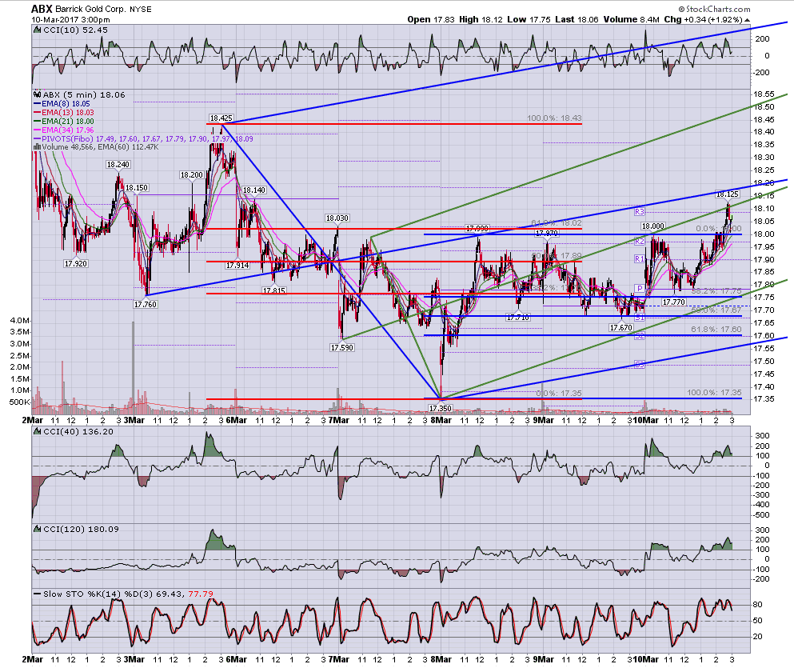Click the 61.8%: 17.60 Fibonacci label
794x672 pixels.
716,330
